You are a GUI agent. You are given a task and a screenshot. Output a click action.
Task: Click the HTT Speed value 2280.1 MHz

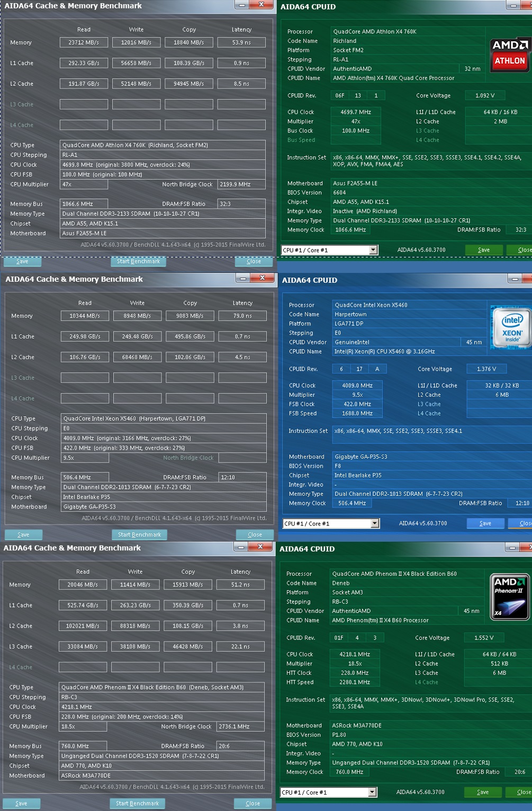coord(355,683)
